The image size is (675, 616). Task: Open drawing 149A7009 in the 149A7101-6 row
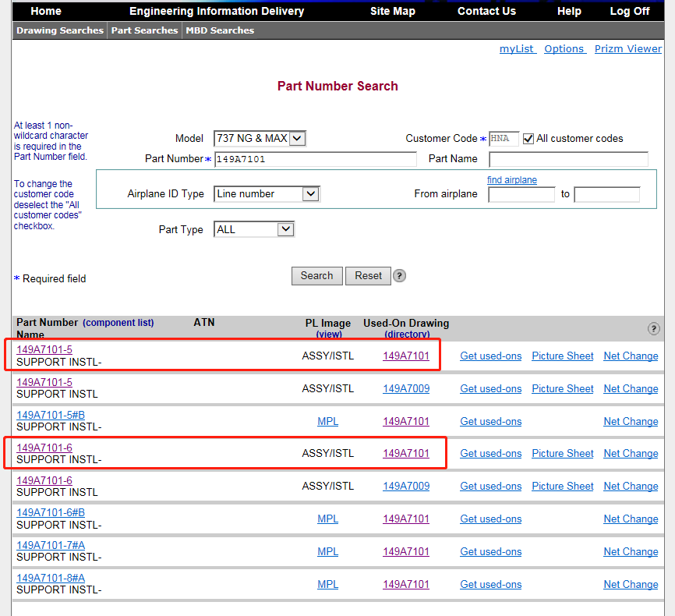tap(406, 486)
